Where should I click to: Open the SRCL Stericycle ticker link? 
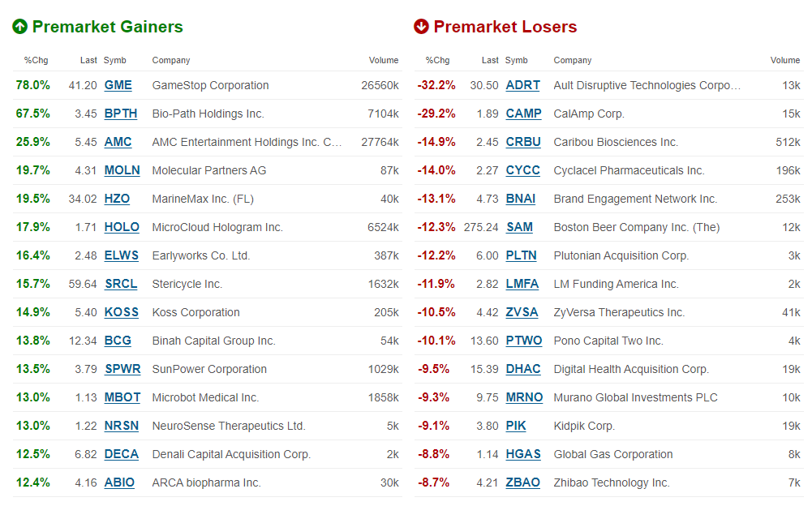121,284
